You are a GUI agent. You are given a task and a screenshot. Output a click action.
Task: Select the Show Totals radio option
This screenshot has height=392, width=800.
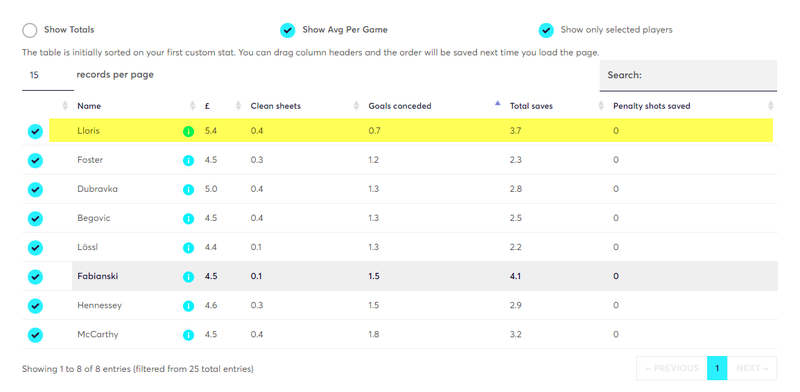tap(30, 30)
